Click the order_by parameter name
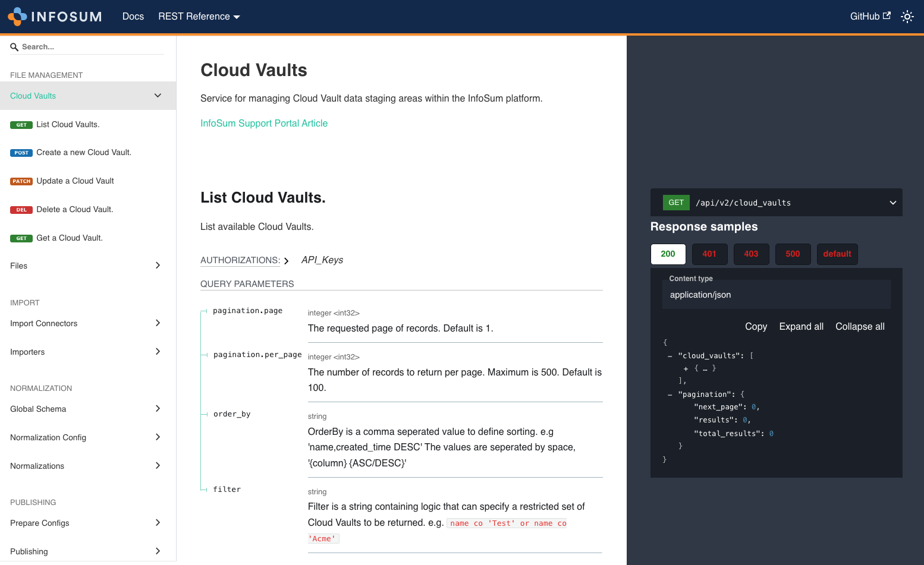924x565 pixels. [232, 414]
